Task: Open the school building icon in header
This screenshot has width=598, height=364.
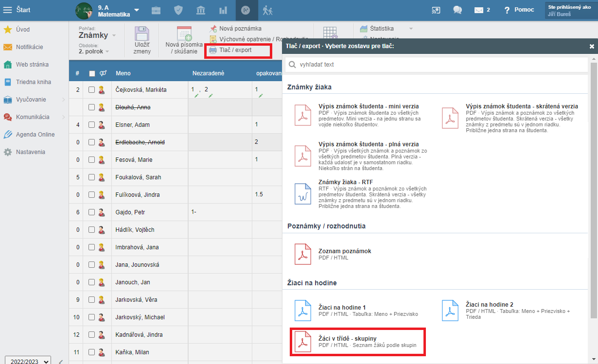Action: point(200,10)
